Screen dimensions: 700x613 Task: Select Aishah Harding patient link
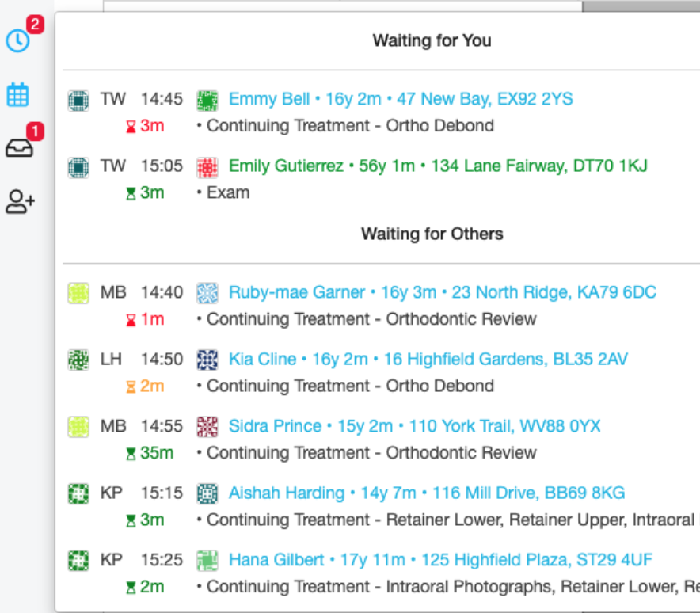[426, 493]
